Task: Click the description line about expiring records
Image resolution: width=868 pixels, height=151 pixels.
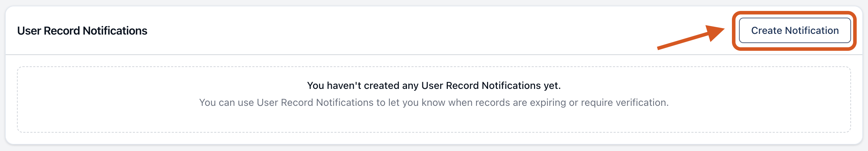Action: pyautogui.click(x=434, y=102)
